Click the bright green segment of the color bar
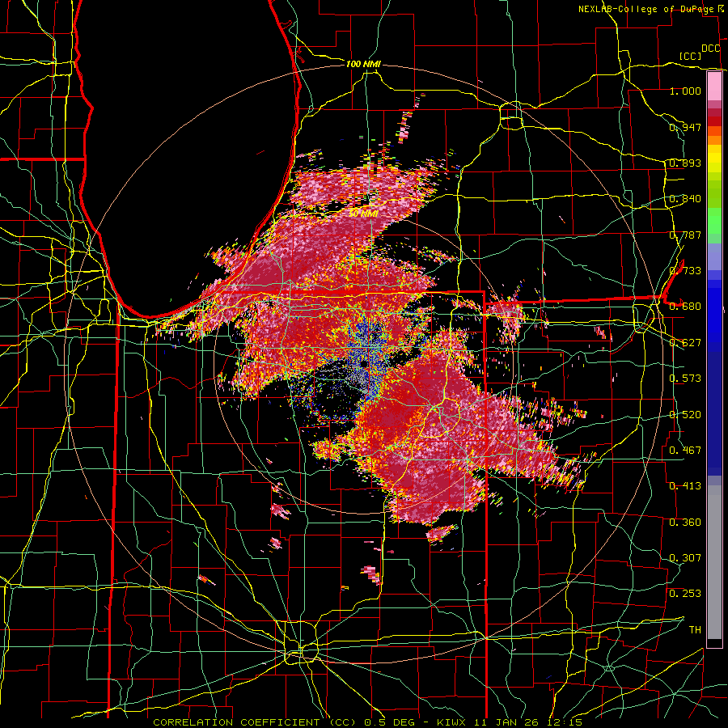Image resolution: width=728 pixels, height=728 pixels. click(714, 221)
